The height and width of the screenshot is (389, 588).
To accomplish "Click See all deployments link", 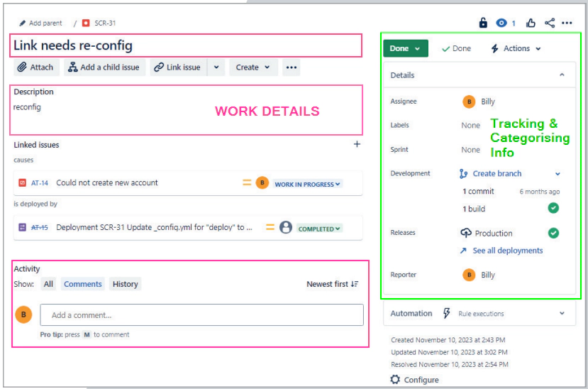I will (x=507, y=250).
